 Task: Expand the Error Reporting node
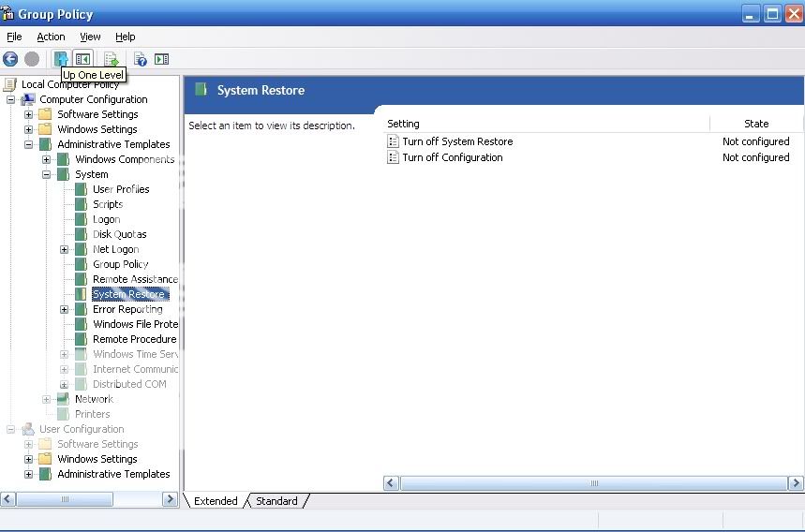pos(64,309)
